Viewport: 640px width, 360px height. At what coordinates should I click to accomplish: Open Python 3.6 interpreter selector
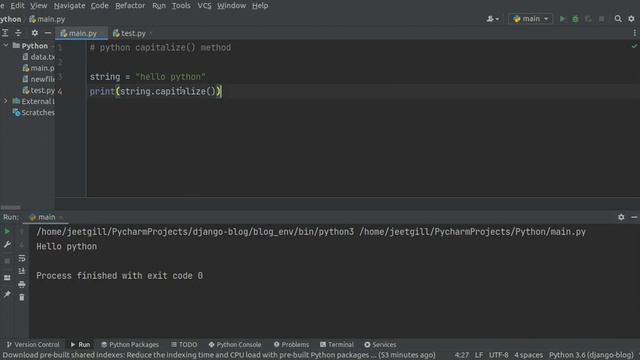(x=591, y=355)
